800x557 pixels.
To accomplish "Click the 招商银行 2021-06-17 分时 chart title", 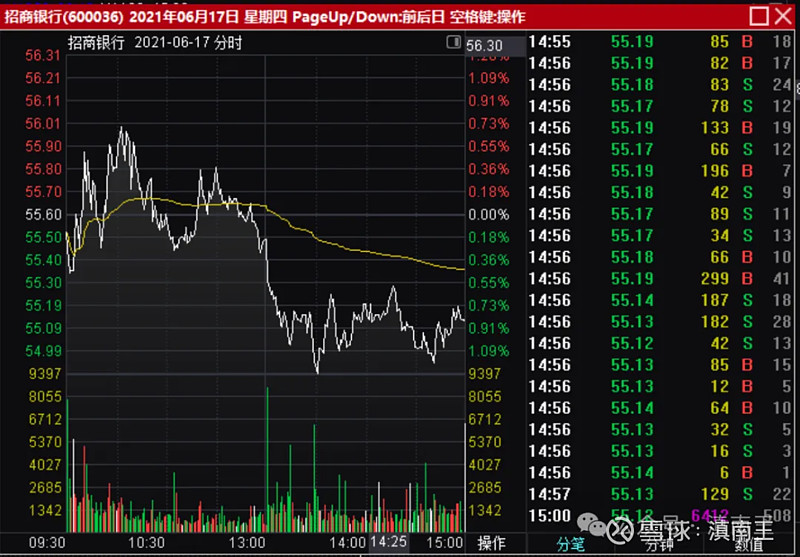I will [x=155, y=43].
